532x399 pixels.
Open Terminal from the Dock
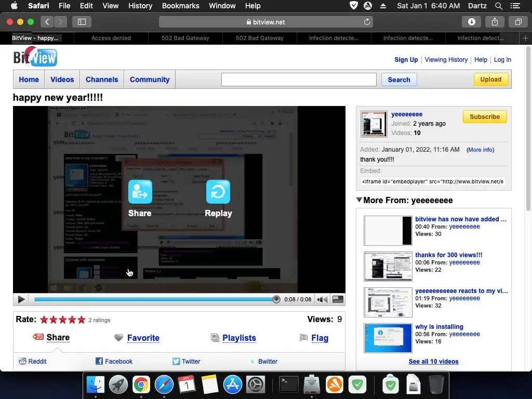point(289,384)
